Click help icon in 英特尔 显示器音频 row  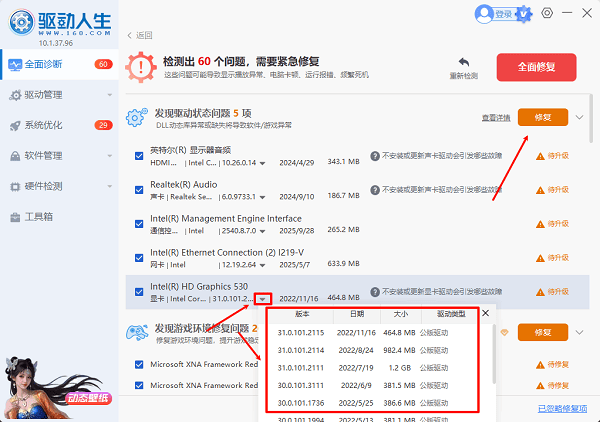375,156
